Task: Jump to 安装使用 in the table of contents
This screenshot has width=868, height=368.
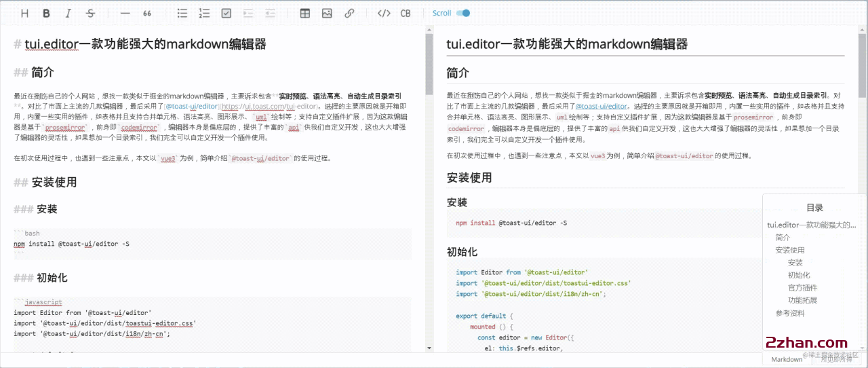Action: pos(790,250)
